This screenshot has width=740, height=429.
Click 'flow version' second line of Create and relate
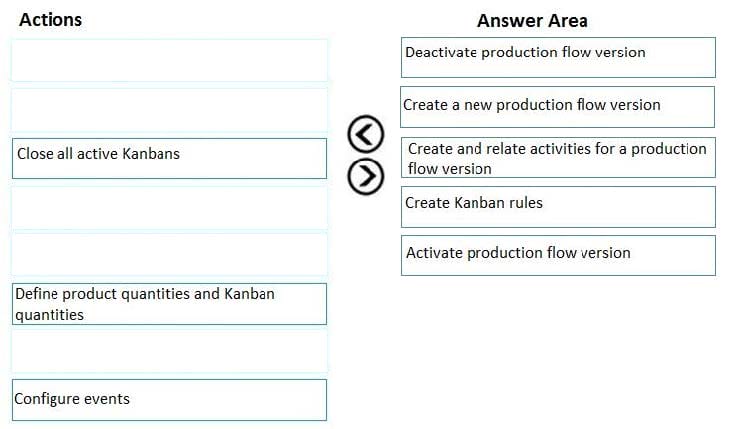450,168
